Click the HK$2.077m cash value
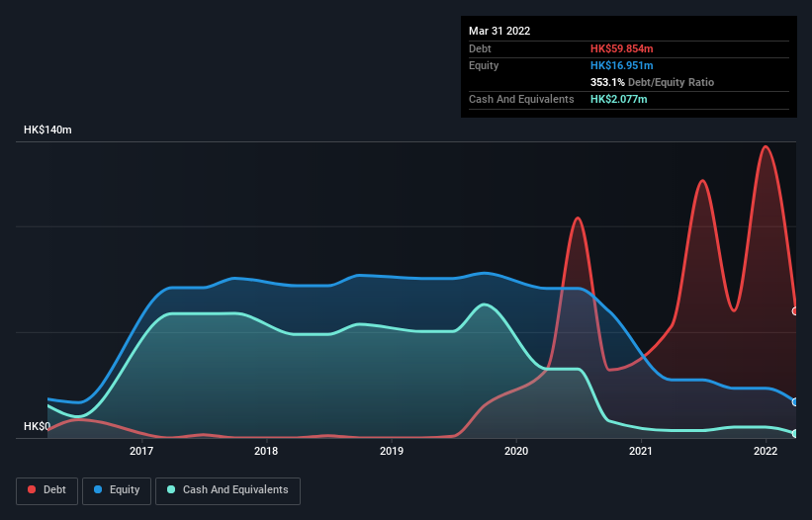The width and height of the screenshot is (812, 520). click(619, 99)
